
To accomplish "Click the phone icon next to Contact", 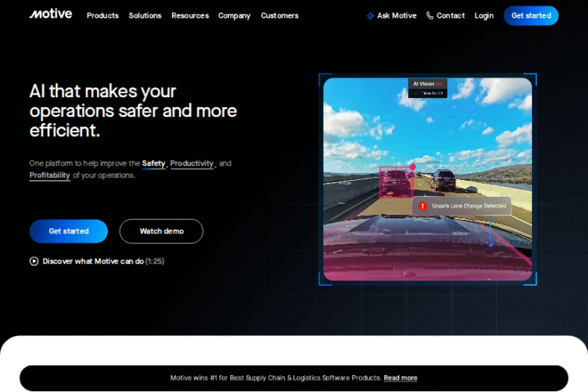I will [430, 16].
